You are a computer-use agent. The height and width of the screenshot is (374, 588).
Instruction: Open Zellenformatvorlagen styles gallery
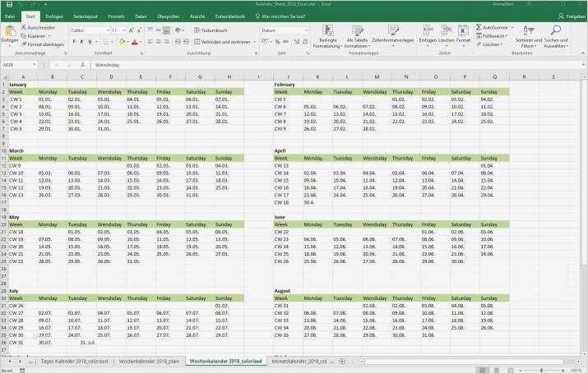point(393,35)
